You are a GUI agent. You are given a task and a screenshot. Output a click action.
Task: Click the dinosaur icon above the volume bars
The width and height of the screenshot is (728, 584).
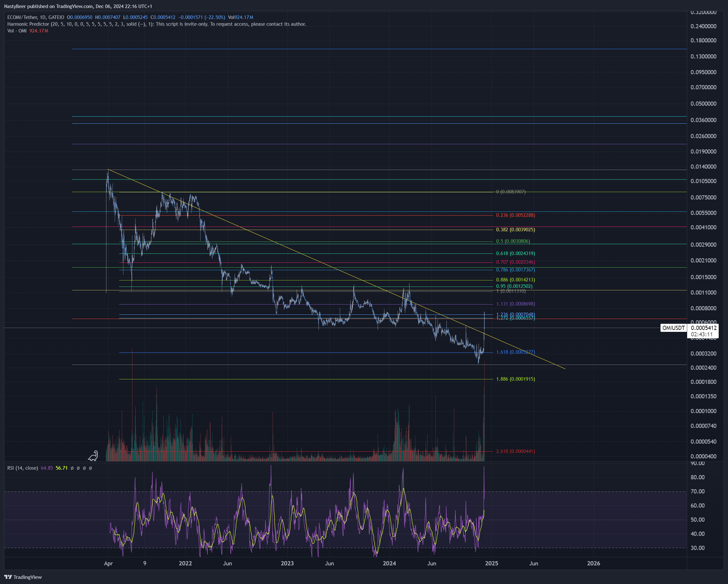(x=93, y=456)
